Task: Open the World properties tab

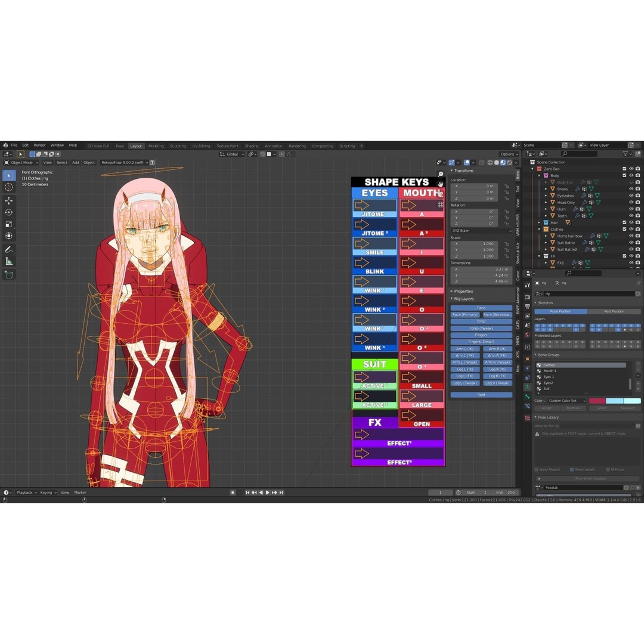Action: click(x=527, y=335)
